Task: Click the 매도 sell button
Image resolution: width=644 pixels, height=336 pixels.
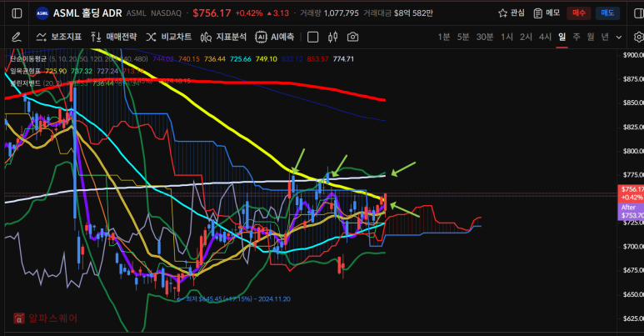Action: [x=607, y=13]
